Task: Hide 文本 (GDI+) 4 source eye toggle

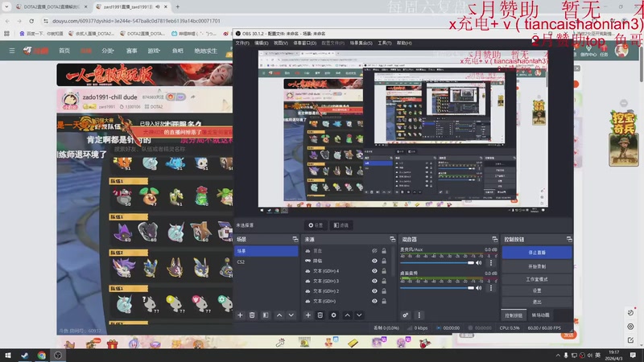Action: (x=374, y=271)
